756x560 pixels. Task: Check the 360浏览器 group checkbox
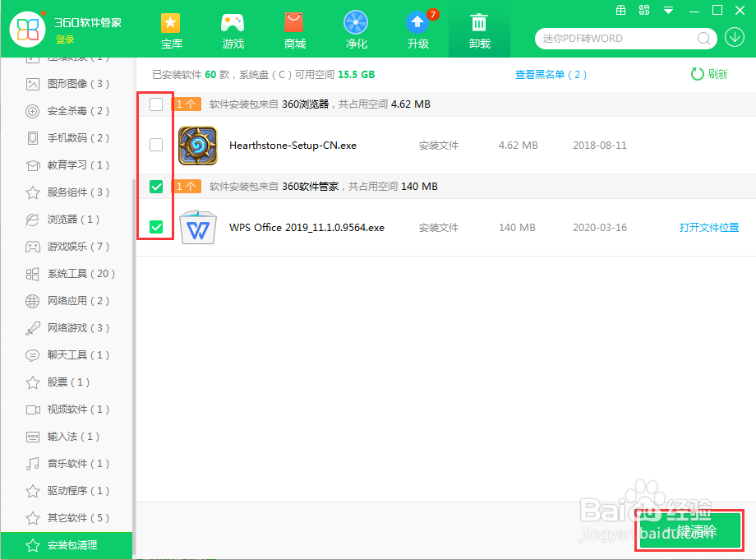pyautogui.click(x=154, y=104)
